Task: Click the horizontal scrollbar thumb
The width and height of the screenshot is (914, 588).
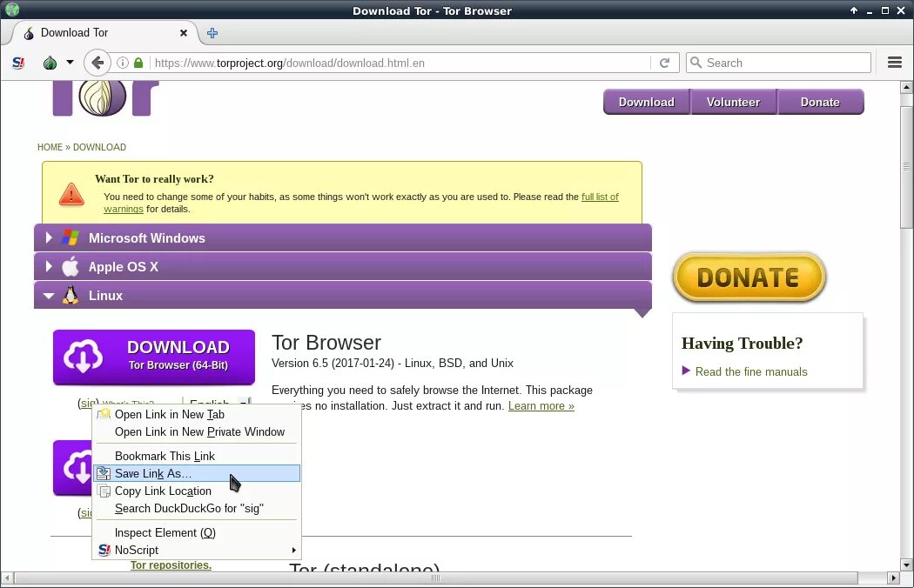Action: click(x=435, y=578)
